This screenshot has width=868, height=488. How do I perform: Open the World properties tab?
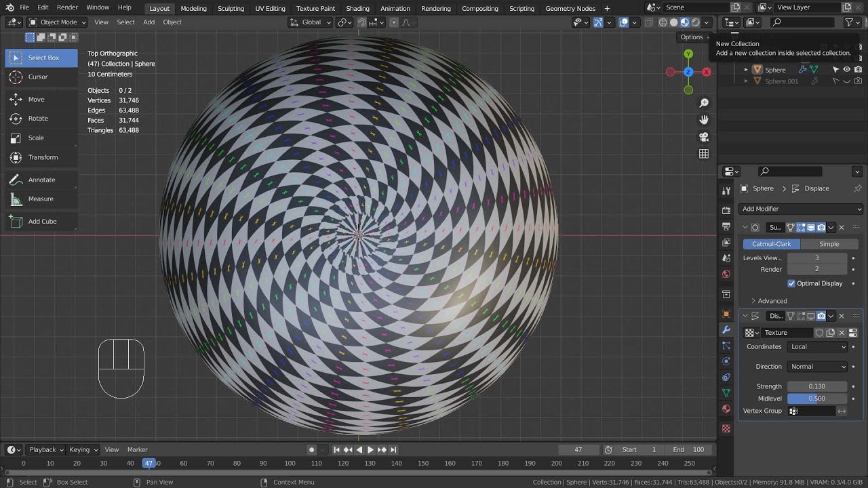[726, 274]
